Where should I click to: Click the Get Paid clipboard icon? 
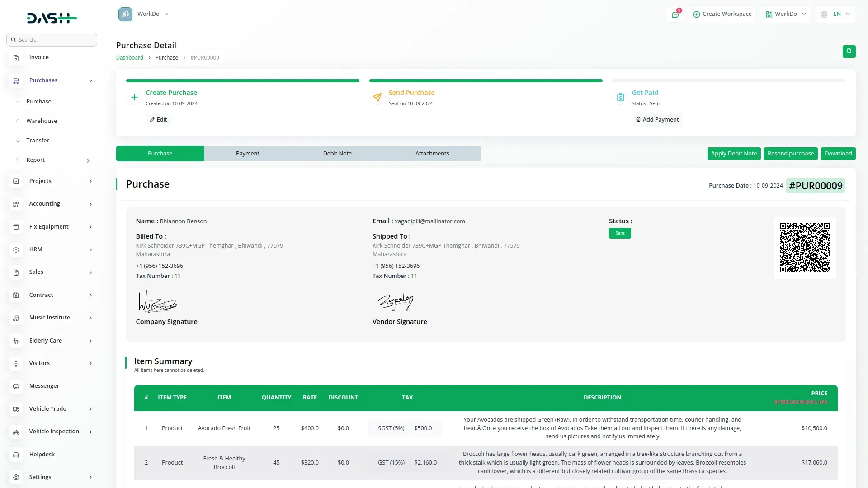click(620, 97)
